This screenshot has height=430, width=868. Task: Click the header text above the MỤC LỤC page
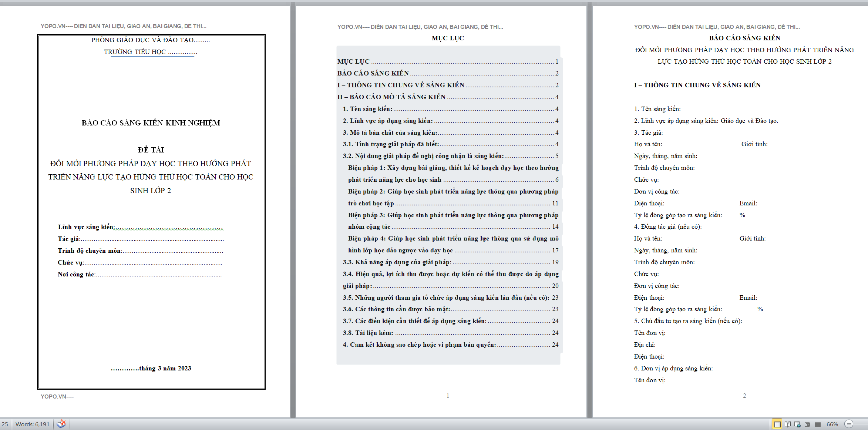420,27
